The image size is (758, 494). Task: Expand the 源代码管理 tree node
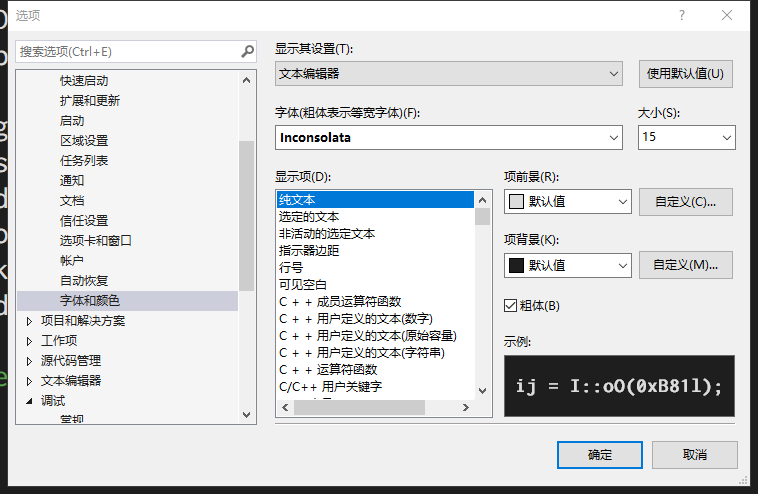pyautogui.click(x=29, y=361)
